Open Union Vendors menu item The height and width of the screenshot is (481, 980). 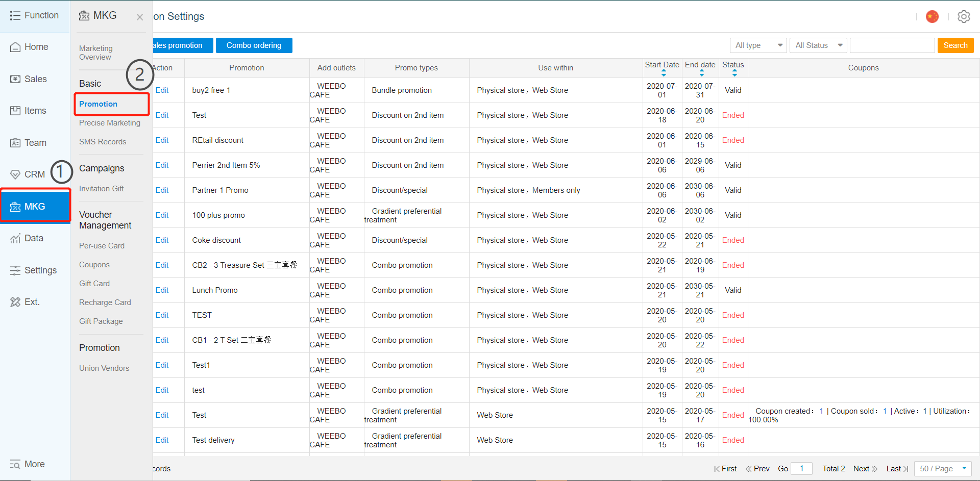(104, 368)
